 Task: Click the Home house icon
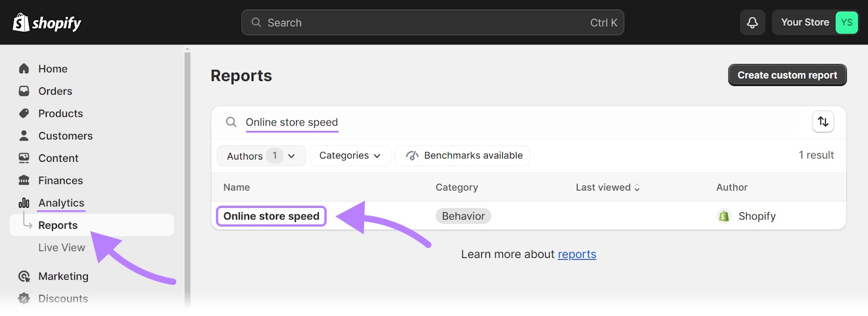[24, 69]
